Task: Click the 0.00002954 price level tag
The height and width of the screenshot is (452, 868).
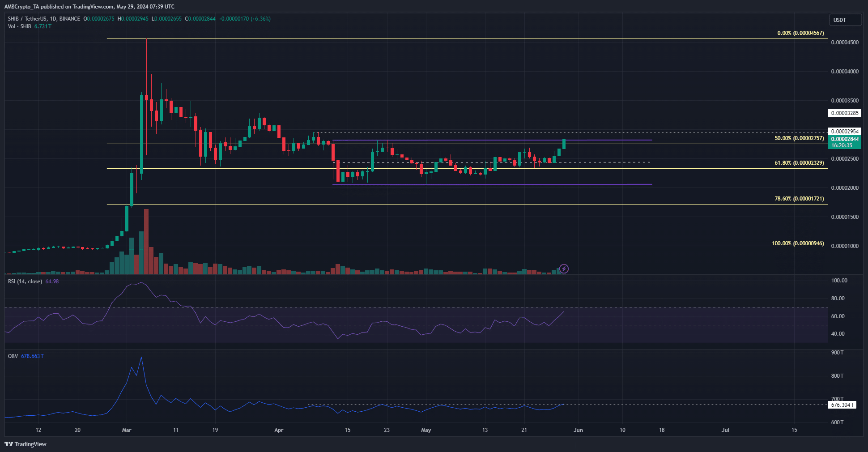Action: point(845,132)
